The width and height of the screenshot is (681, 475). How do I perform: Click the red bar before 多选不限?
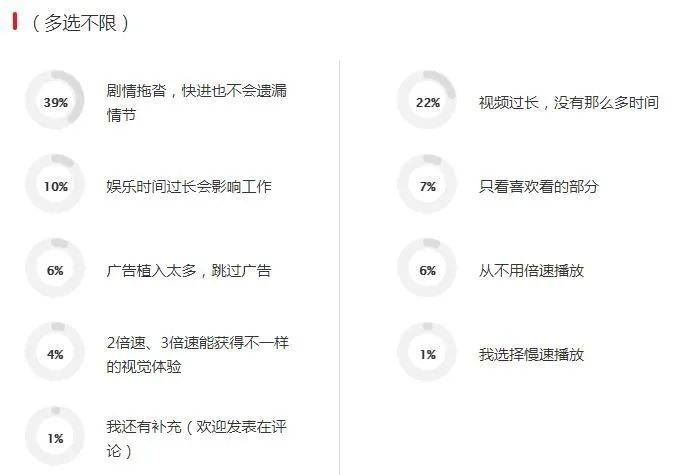click(15, 21)
